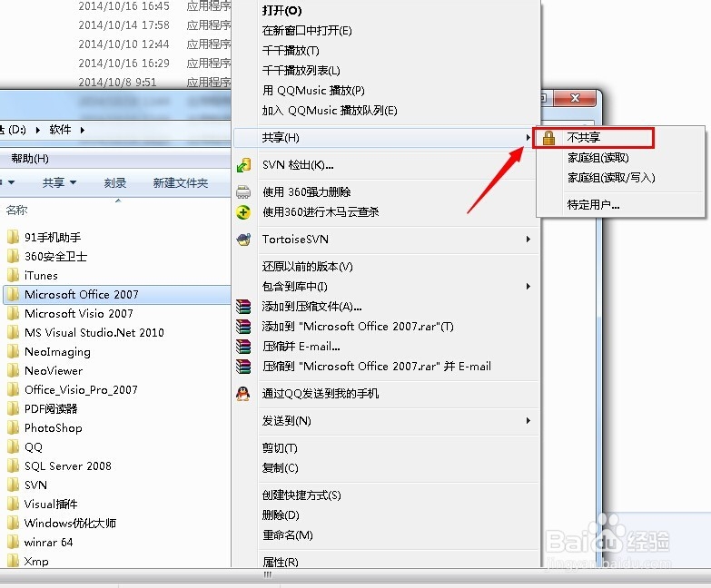Choose 加入 QQMusic 播放队列(E)
This screenshot has height=588, width=711.
pos(330,111)
